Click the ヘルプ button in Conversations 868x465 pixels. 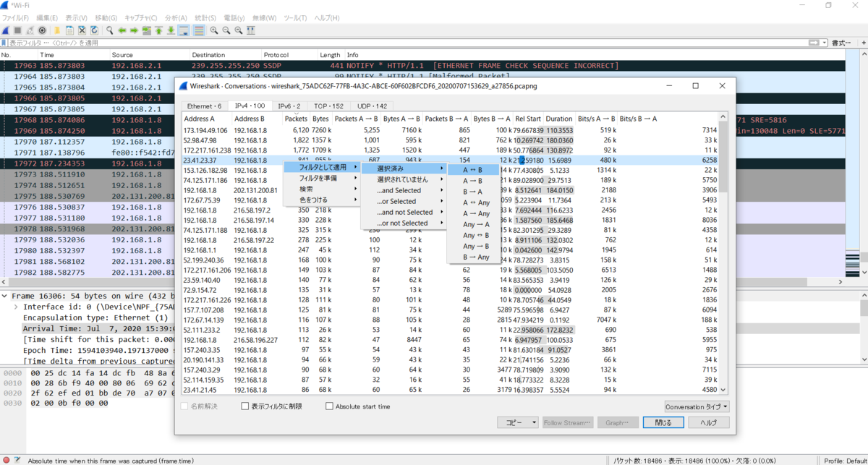(x=709, y=422)
